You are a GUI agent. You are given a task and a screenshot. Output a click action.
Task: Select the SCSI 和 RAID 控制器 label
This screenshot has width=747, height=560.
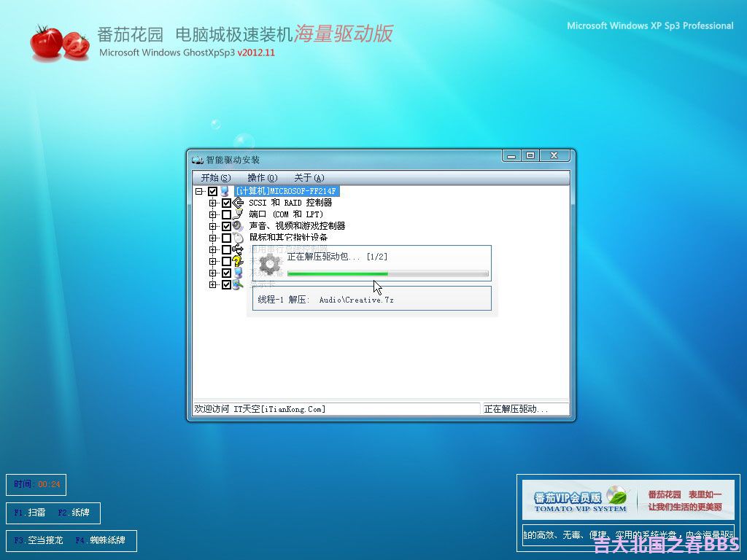(290, 203)
